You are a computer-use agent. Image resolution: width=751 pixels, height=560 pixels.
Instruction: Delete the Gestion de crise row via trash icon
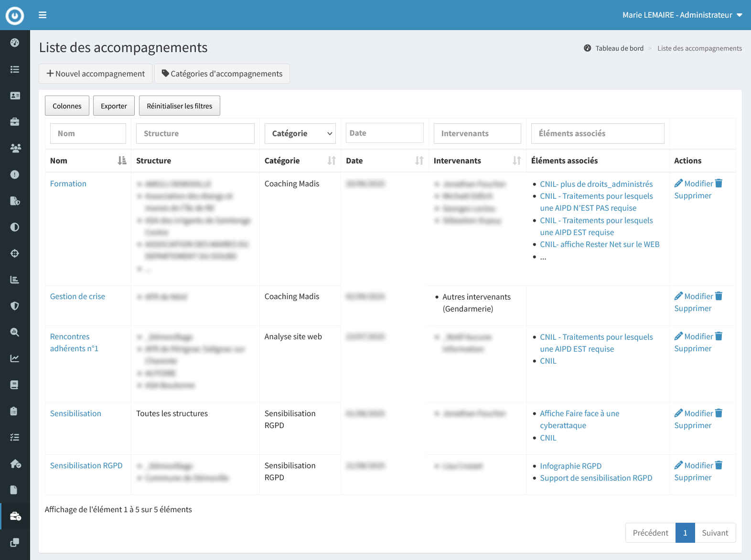pyautogui.click(x=719, y=296)
